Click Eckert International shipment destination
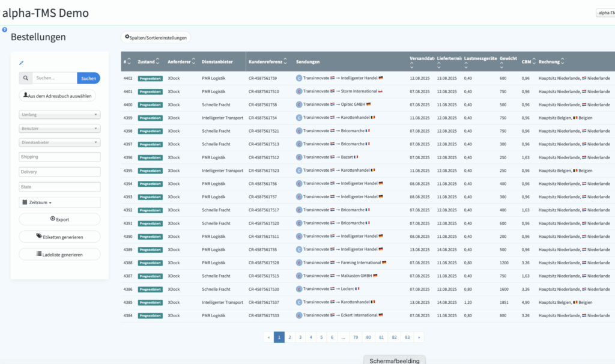This screenshot has height=364, width=615. tap(359, 315)
